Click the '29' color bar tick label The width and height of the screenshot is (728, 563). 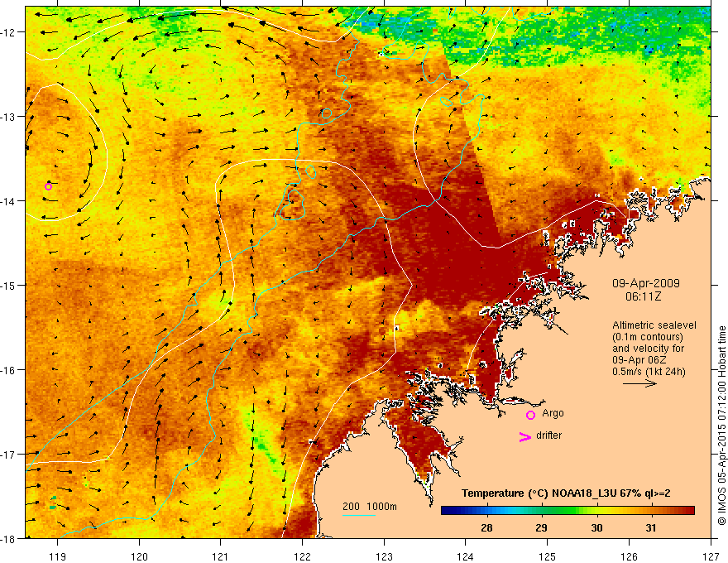(x=541, y=527)
